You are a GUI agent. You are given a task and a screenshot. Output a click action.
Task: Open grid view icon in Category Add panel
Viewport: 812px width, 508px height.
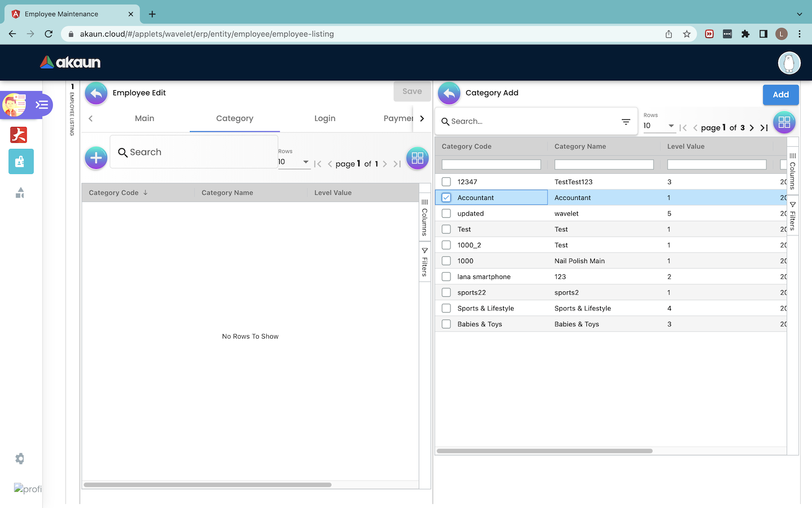[x=784, y=122]
